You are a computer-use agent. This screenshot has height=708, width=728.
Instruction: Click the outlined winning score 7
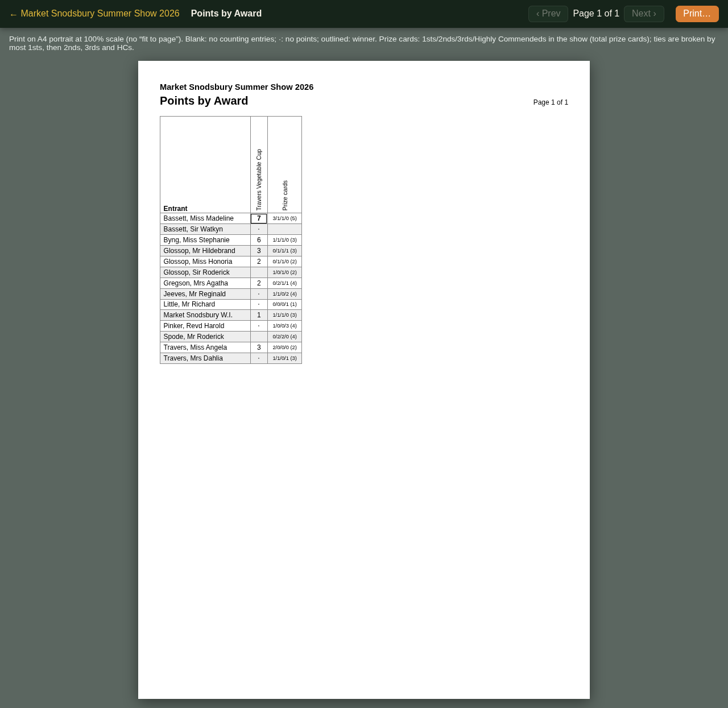click(259, 218)
